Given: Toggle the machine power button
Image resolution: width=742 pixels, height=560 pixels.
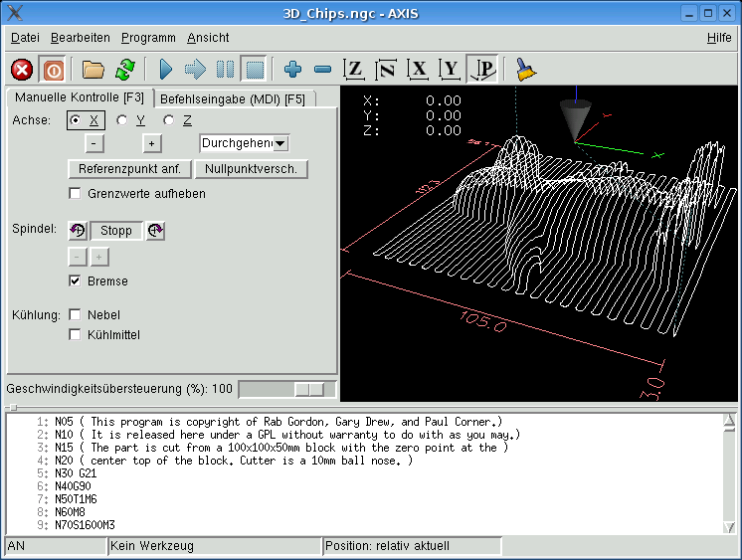Looking at the screenshot, I should [54, 70].
